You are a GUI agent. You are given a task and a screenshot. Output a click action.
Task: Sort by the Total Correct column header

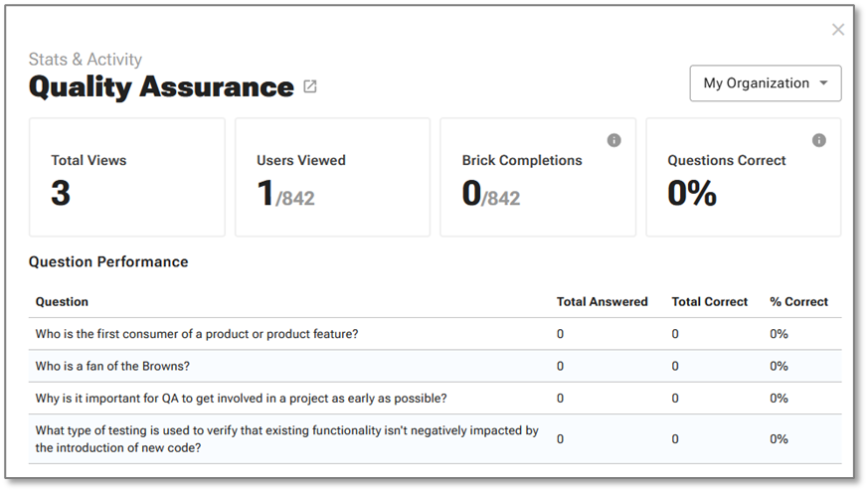point(709,302)
